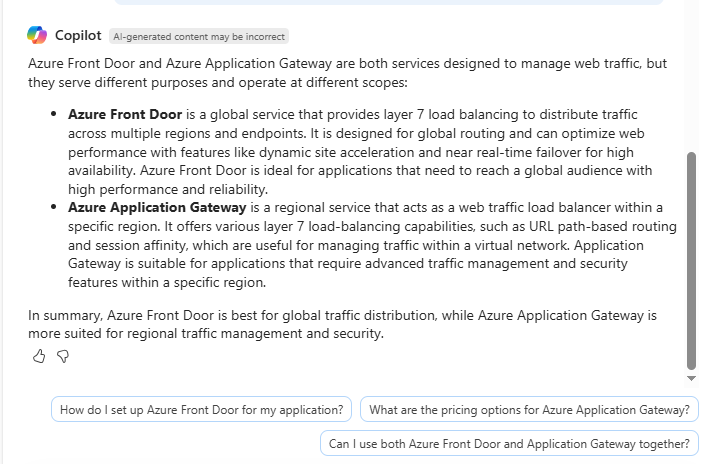The height and width of the screenshot is (464, 713).
Task: Click the scrollbar down arrow
Action: (x=691, y=379)
